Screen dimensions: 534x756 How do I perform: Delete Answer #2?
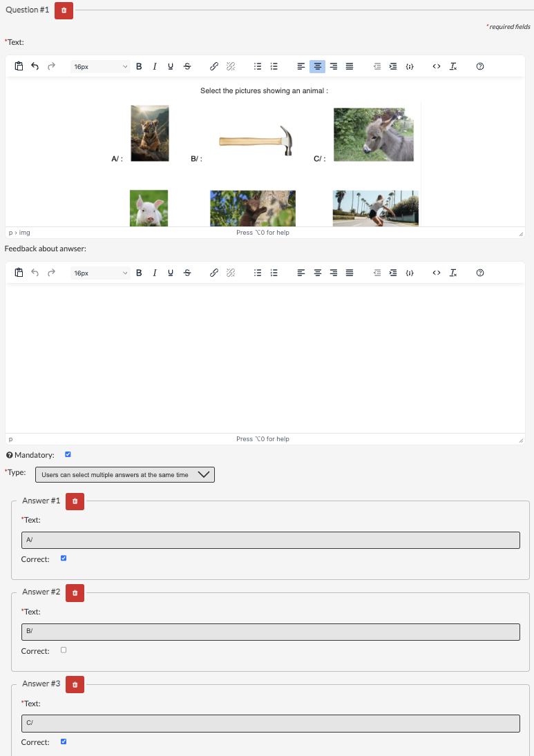[x=75, y=593]
